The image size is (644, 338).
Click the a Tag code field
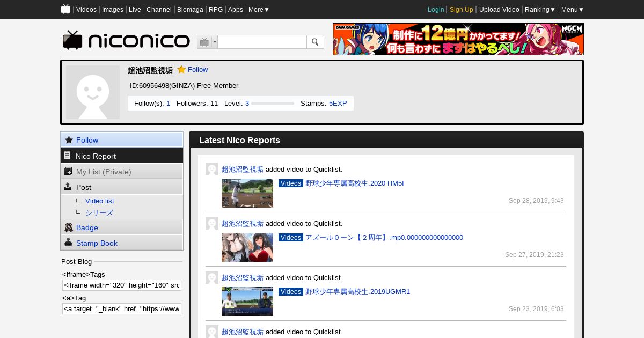pos(122,308)
